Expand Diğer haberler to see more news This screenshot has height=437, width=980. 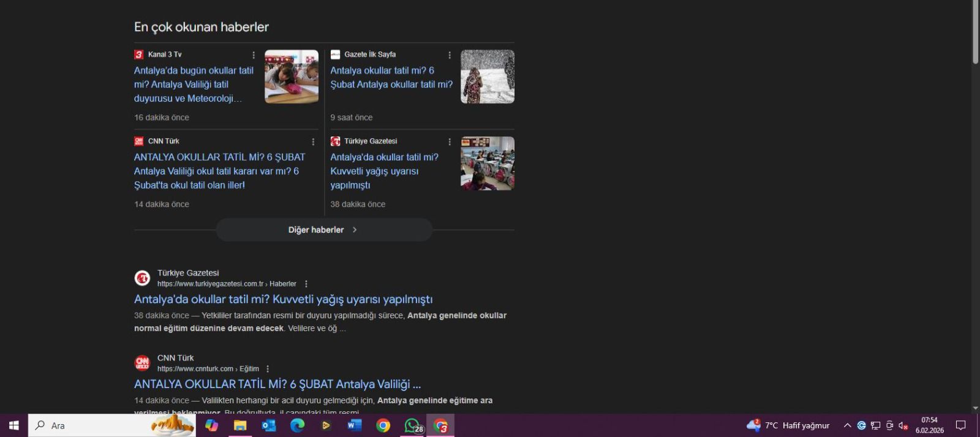pos(324,230)
